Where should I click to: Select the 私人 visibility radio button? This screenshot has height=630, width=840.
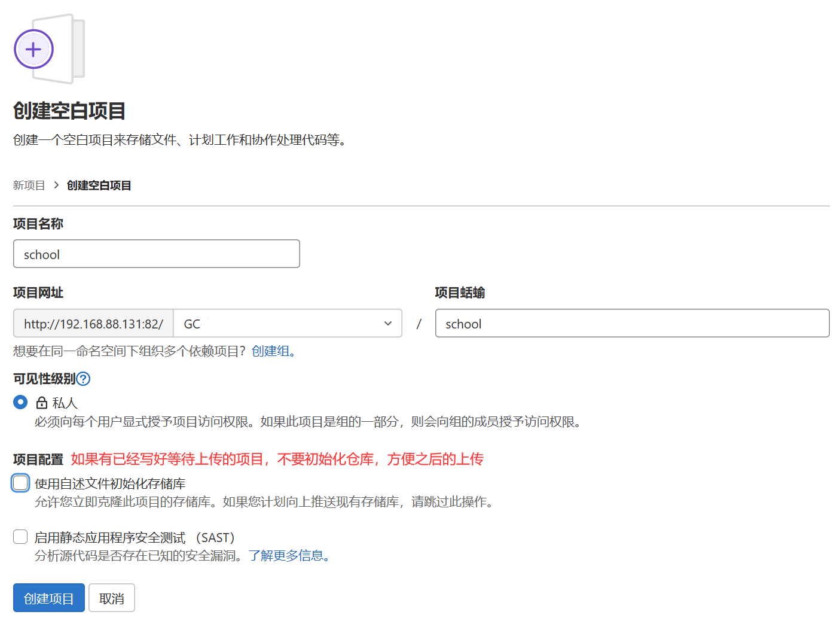(x=20, y=402)
